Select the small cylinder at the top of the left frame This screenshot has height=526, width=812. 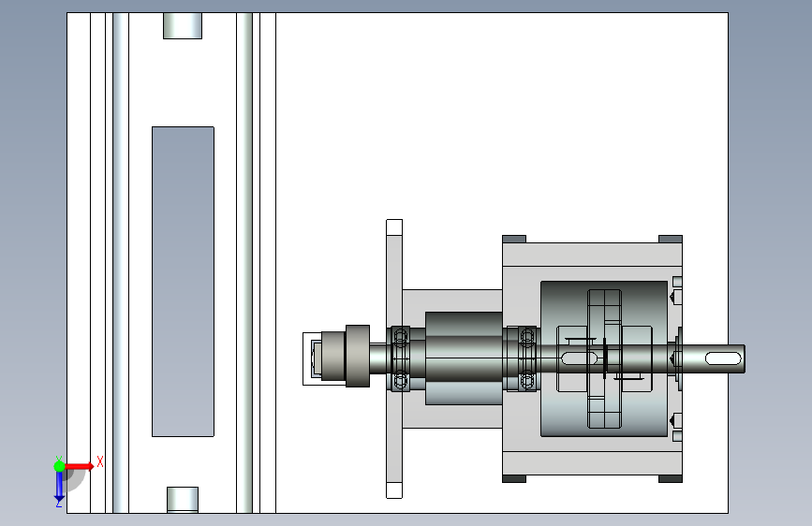point(183,26)
